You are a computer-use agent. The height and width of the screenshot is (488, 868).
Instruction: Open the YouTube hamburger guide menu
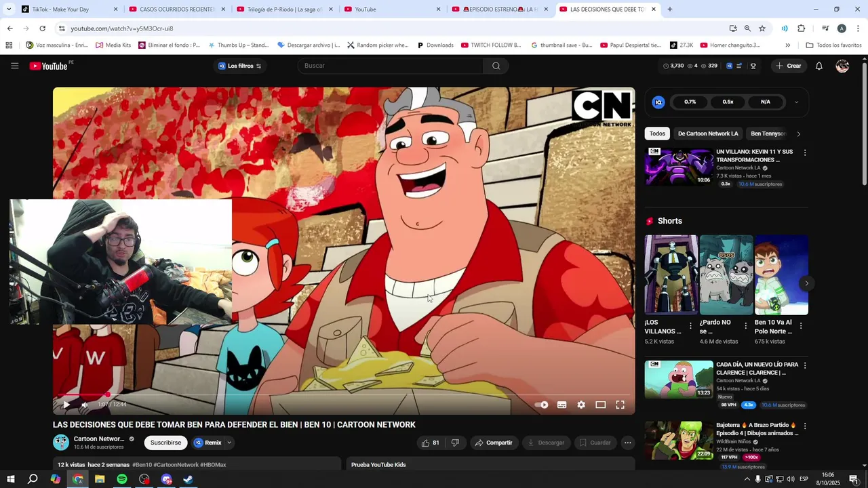(14, 66)
